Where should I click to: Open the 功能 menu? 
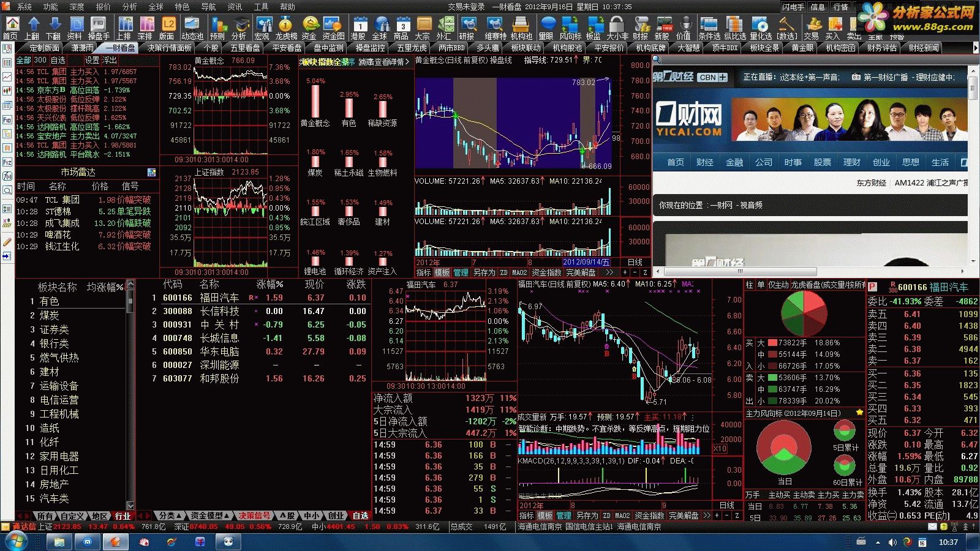(x=51, y=7)
